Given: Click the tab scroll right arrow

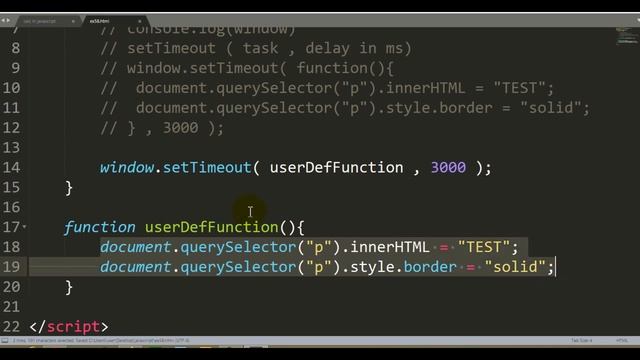Looking at the screenshot, I should [8, 20].
